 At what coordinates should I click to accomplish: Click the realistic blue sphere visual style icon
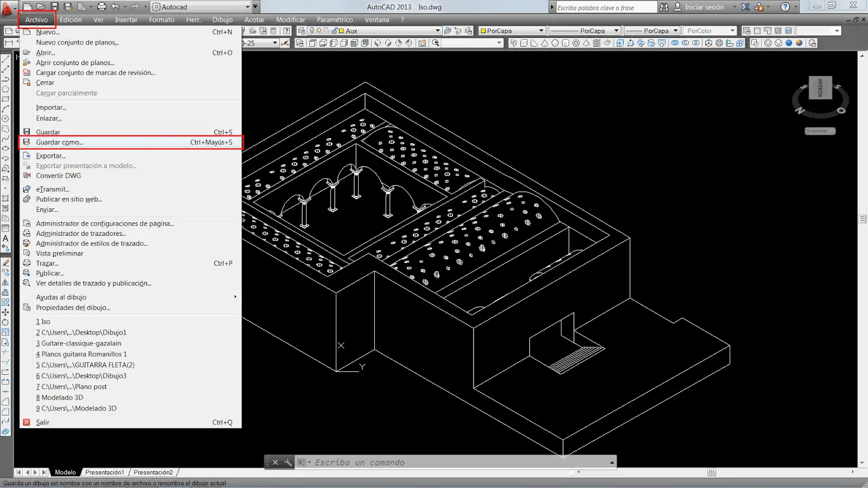(789, 43)
